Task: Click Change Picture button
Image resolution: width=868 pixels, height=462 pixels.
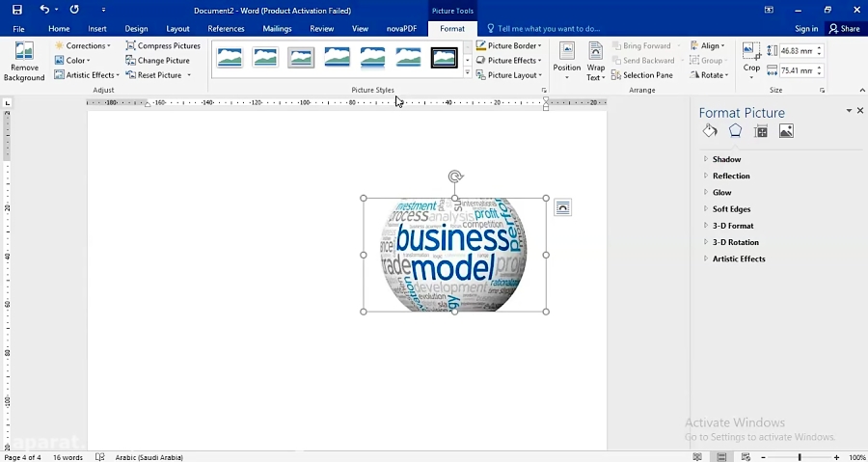Action: 157,60
